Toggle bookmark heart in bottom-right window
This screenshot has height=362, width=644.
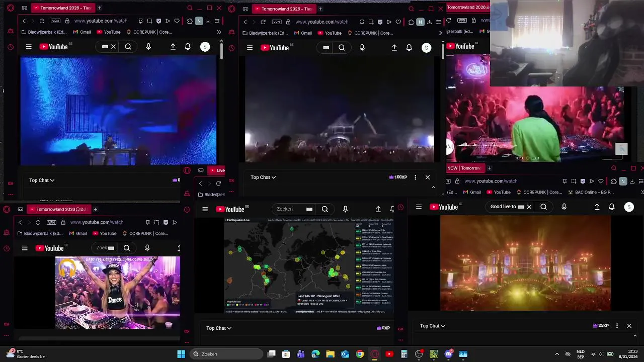(x=601, y=181)
